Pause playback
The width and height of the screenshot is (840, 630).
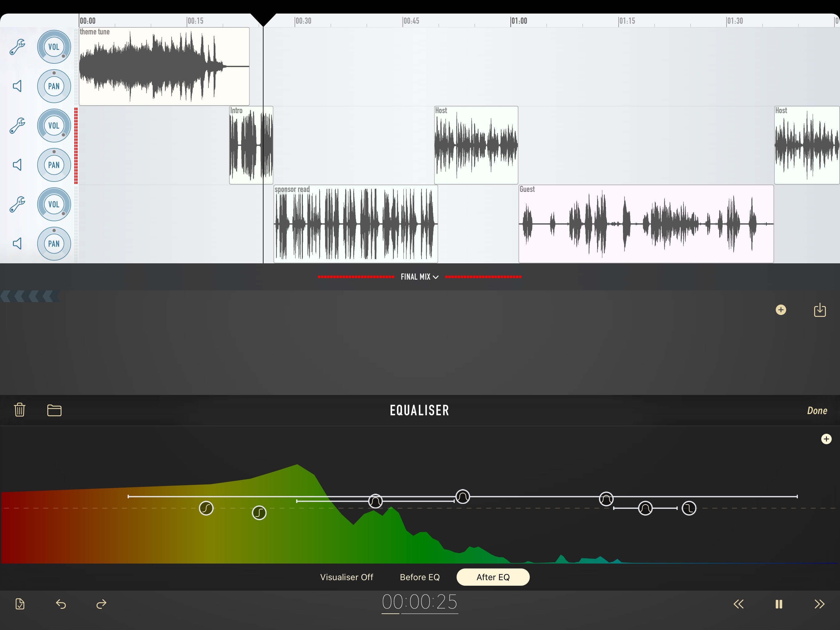pyautogui.click(x=779, y=604)
